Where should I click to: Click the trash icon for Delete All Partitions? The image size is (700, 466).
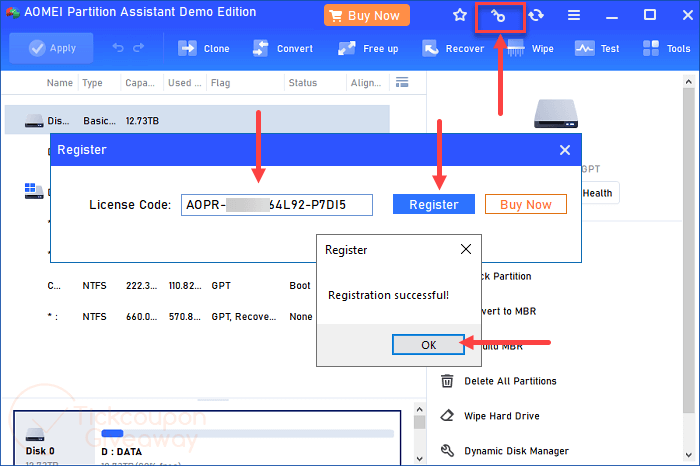pyautogui.click(x=447, y=381)
